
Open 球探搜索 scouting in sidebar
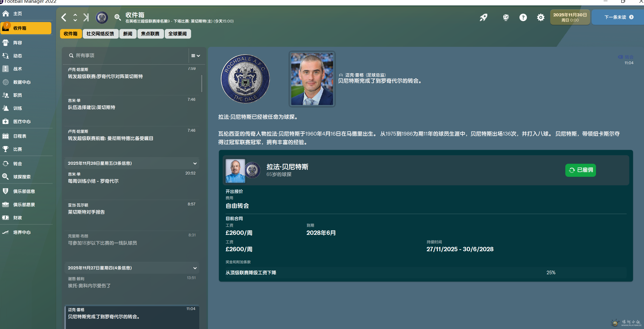click(22, 177)
